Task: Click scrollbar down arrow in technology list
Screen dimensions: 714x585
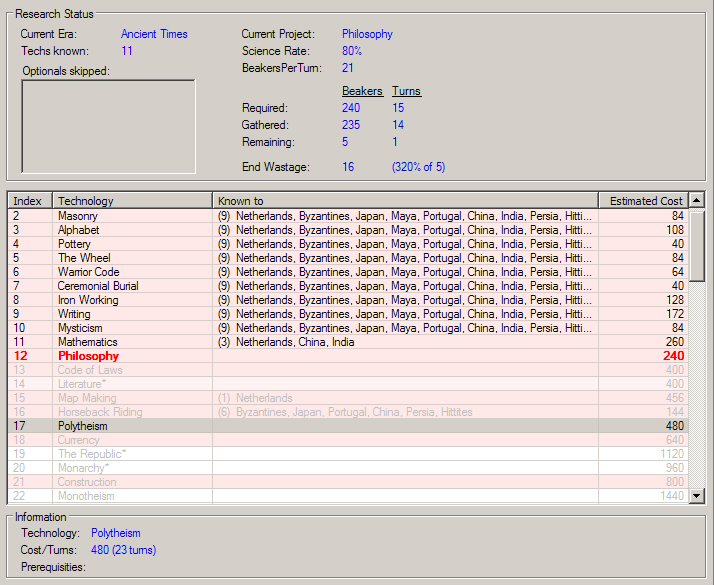Action: tap(697, 495)
